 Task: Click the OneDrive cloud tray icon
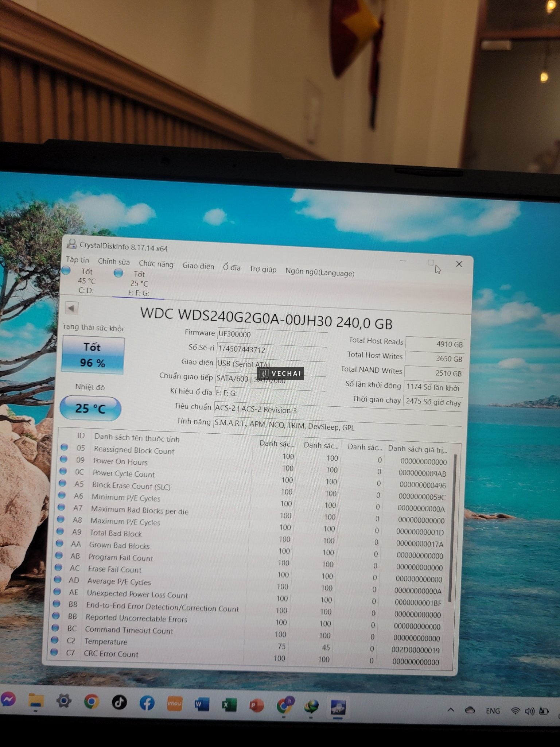coord(470,710)
